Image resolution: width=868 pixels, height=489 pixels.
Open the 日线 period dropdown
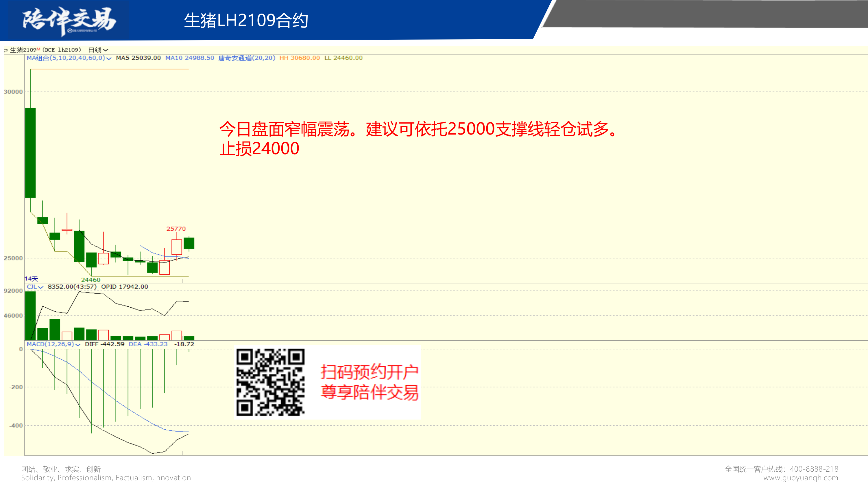point(98,50)
